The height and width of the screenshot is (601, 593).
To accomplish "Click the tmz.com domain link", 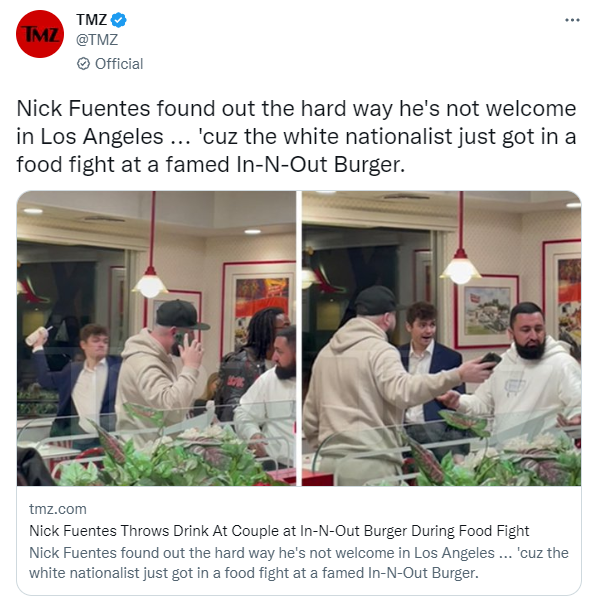I will click(x=58, y=509).
